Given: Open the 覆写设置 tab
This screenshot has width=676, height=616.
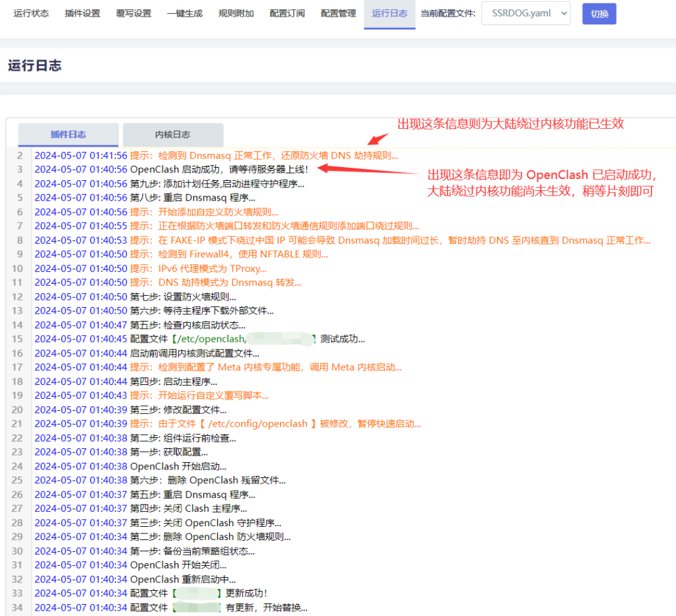Looking at the screenshot, I should [x=133, y=14].
